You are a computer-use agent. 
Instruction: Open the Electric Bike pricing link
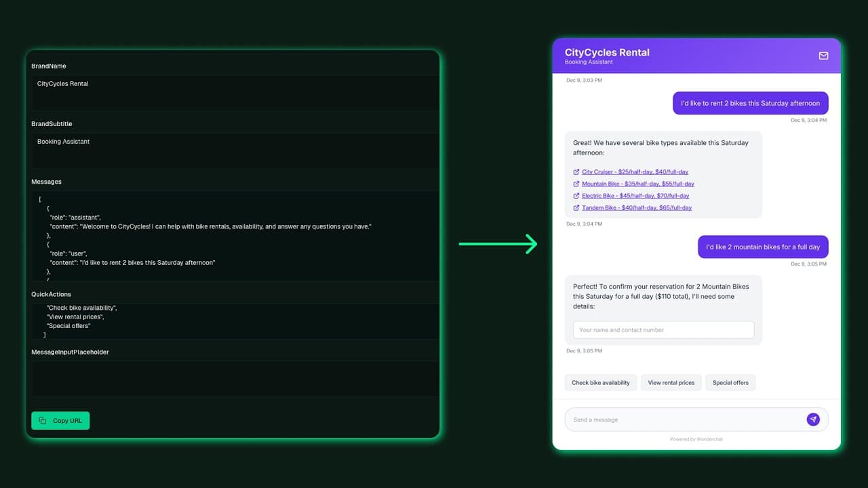635,196
